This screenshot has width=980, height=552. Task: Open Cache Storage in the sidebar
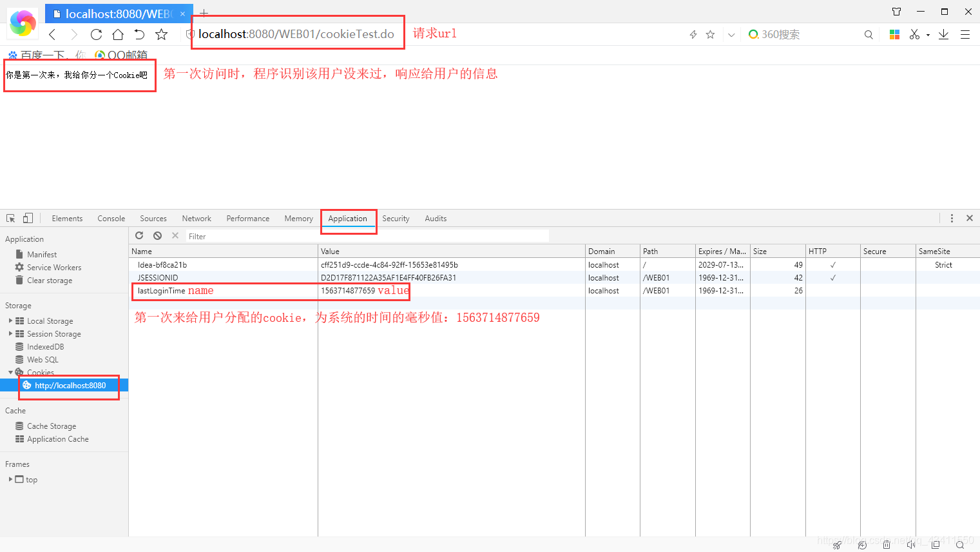pos(52,426)
